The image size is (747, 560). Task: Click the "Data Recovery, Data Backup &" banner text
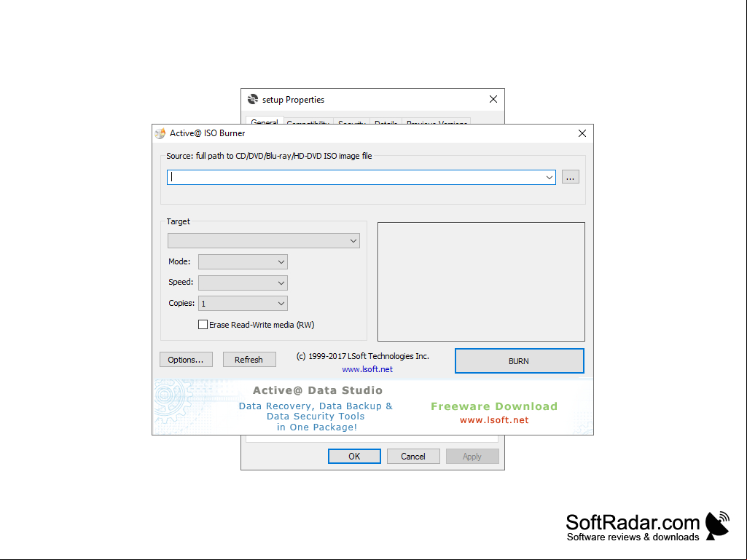pos(316,406)
